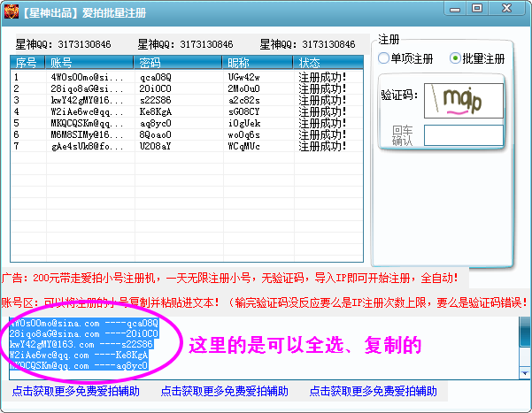Minimize the 爱拍批量注册 window
Image resolution: width=532 pixels, height=413 pixels.
(455, 9)
